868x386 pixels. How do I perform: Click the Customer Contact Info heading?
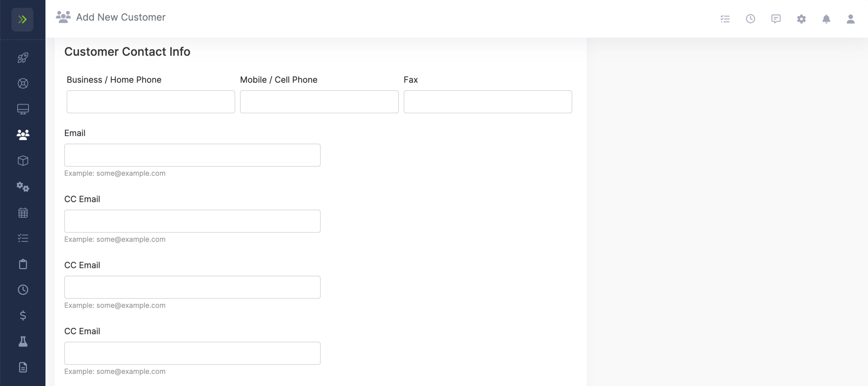click(127, 52)
